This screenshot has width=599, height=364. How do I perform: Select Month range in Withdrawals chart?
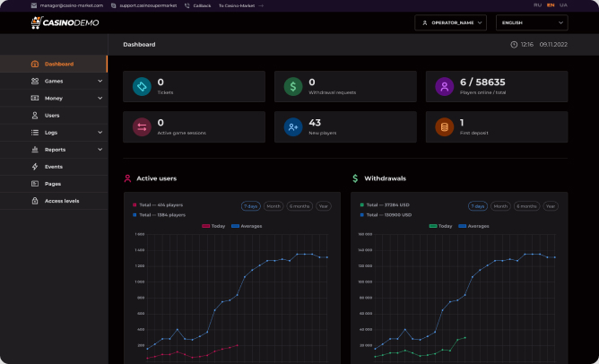[500, 206]
